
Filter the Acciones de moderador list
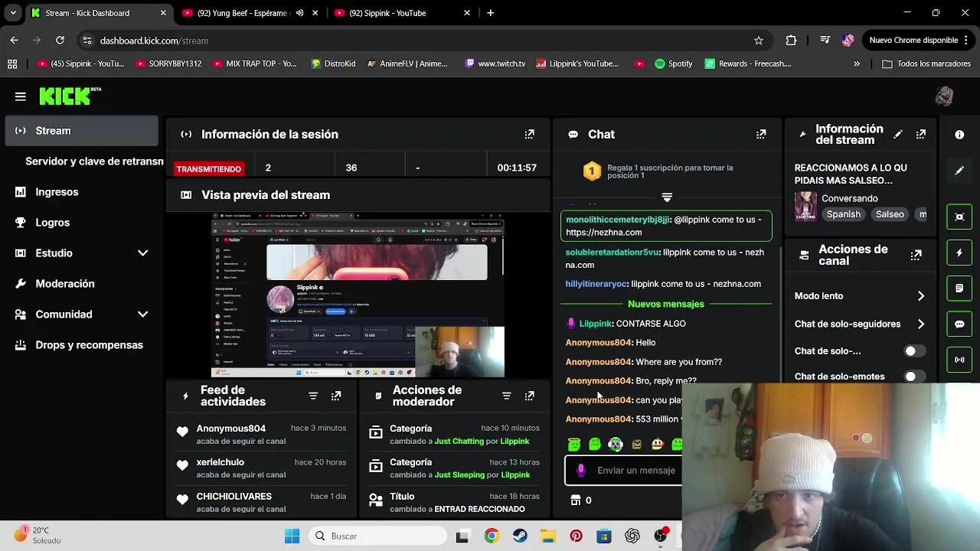(506, 396)
